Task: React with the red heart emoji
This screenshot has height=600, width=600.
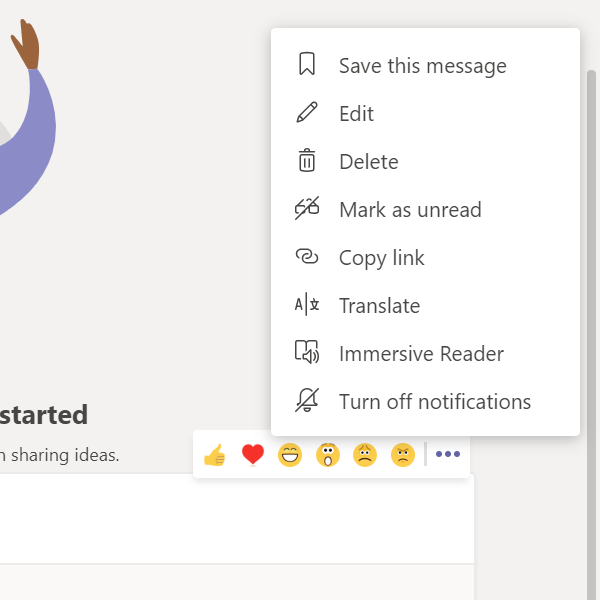Action: [253, 455]
